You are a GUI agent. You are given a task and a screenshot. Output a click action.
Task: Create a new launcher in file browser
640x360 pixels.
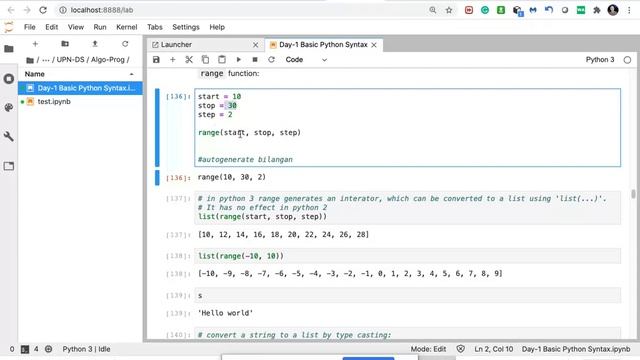point(35,44)
